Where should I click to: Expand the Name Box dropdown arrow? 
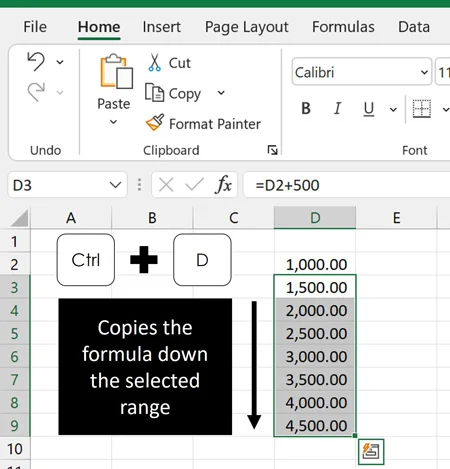[115, 185]
